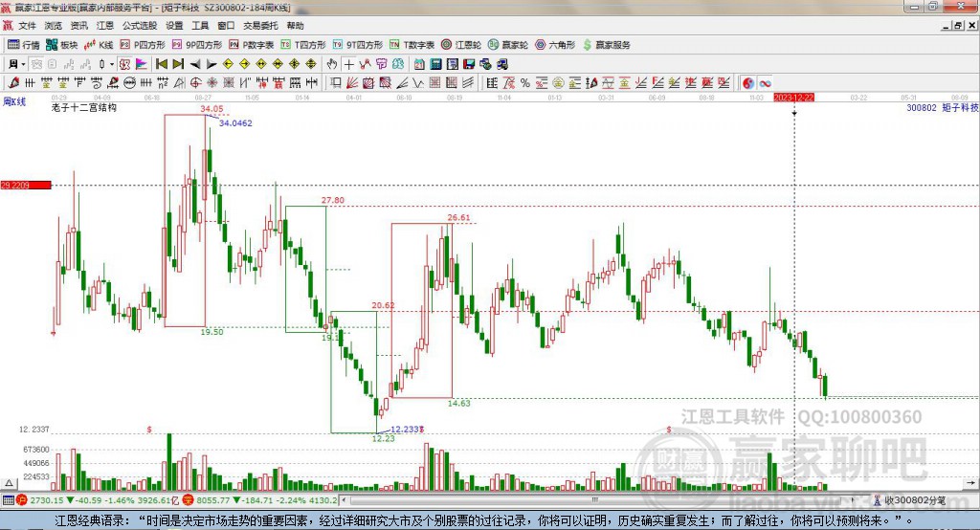Open the P四方形 tool
The height and width of the screenshot is (530, 980).
(x=143, y=45)
